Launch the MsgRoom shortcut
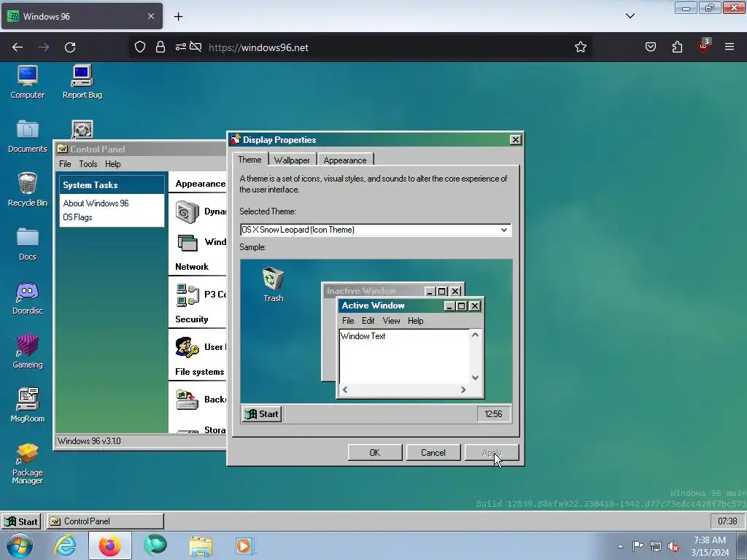The image size is (747, 560). (x=27, y=405)
